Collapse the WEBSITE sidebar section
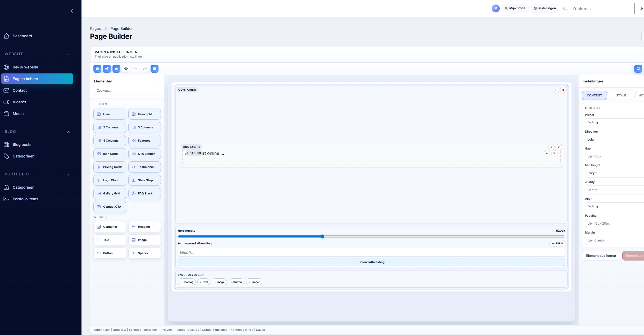Image resolution: width=644 pixels, height=335 pixels. pyautogui.click(x=69, y=54)
